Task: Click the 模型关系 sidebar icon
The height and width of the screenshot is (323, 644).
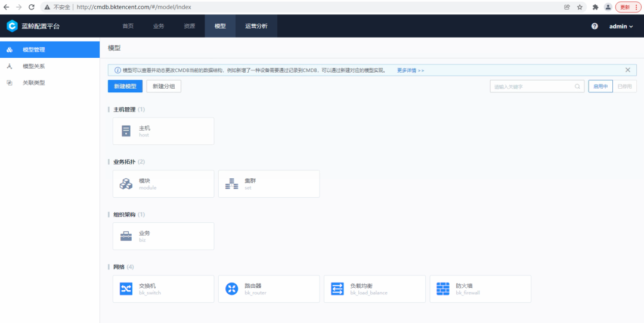Action: tap(10, 66)
